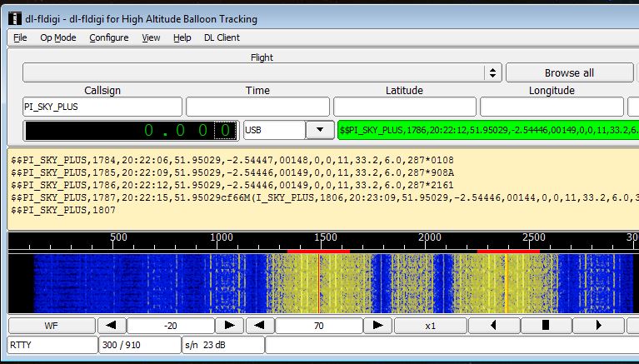Image resolution: width=639 pixels, height=364 pixels.
Task: Click the Flight list up-down arrows
Action: tap(492, 72)
